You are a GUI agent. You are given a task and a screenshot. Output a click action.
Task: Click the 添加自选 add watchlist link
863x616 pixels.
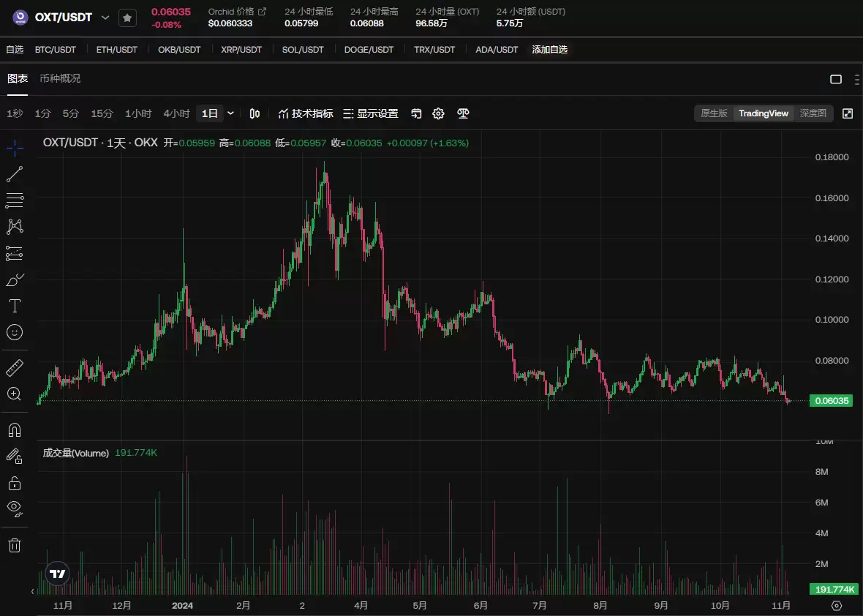pos(549,50)
